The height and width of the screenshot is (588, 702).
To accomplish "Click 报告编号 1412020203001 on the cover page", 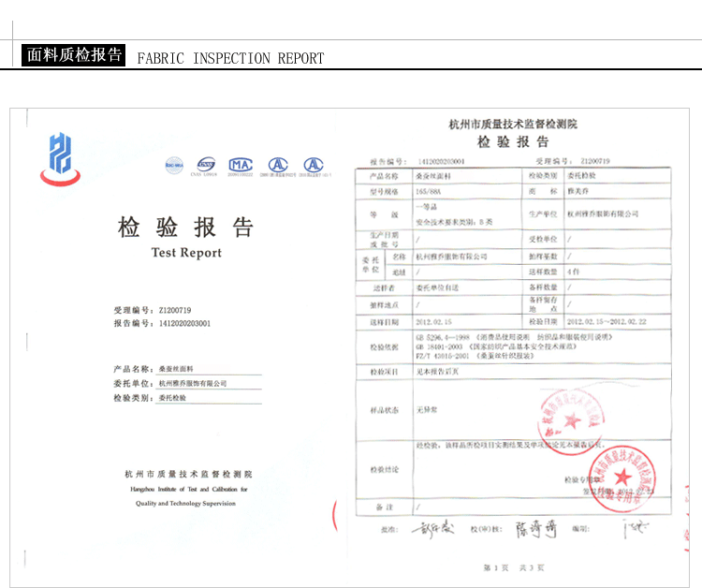I will coord(162,323).
